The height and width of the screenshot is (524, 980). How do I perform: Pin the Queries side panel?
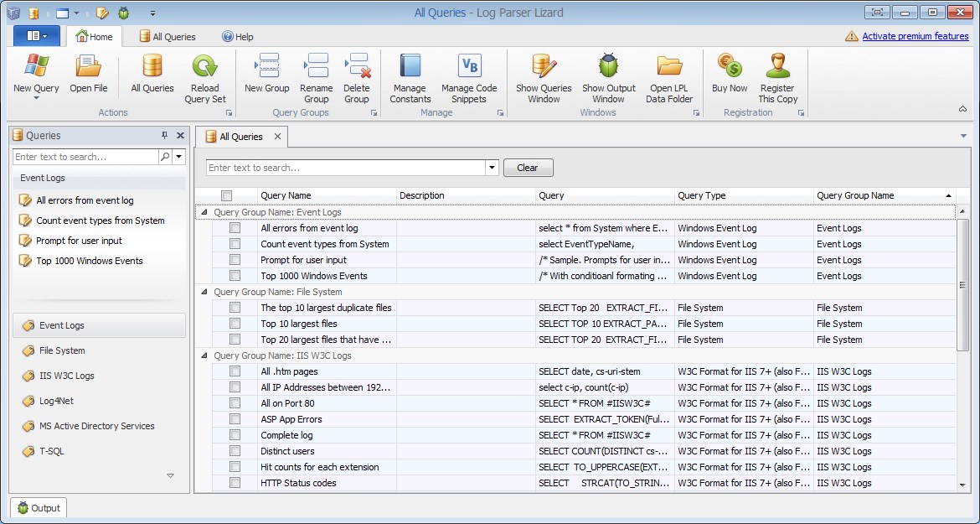165,135
